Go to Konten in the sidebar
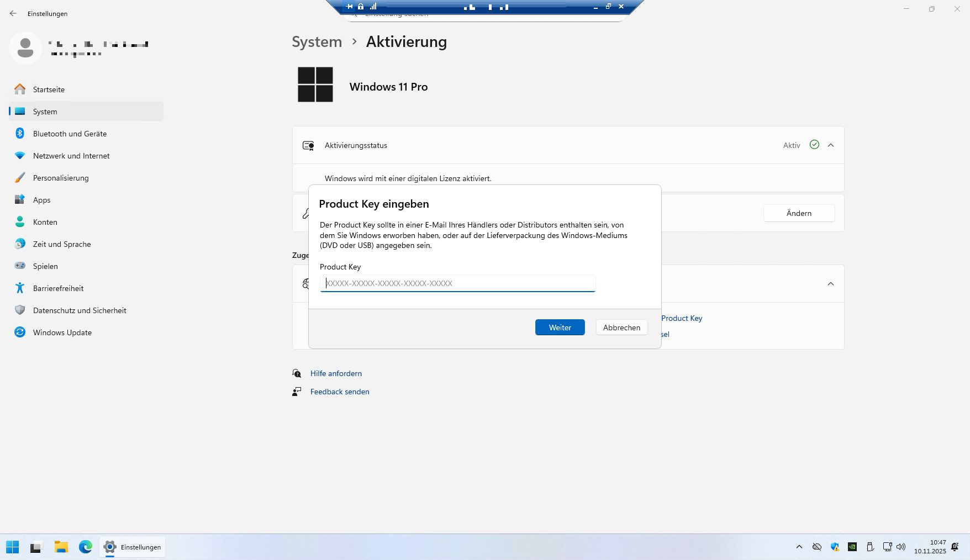The image size is (970, 560). click(45, 222)
